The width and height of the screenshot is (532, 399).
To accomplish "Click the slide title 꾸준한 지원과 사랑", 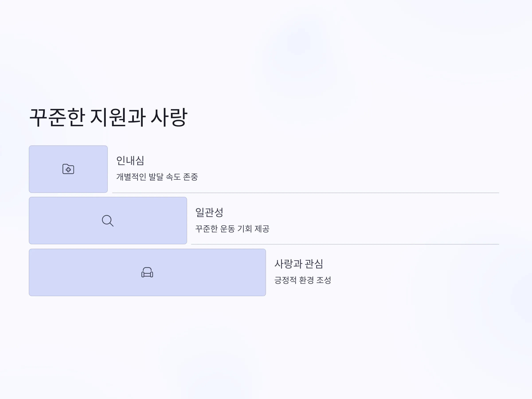I will [108, 117].
